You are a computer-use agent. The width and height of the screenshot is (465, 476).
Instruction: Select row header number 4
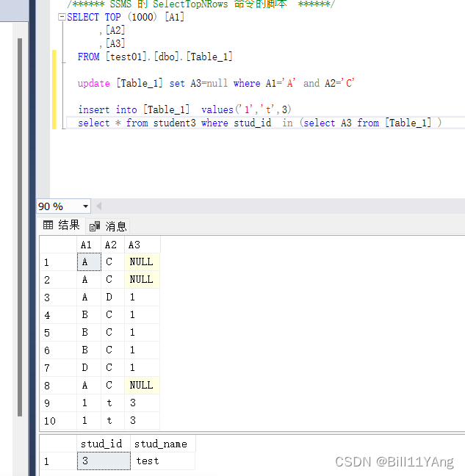coord(58,315)
